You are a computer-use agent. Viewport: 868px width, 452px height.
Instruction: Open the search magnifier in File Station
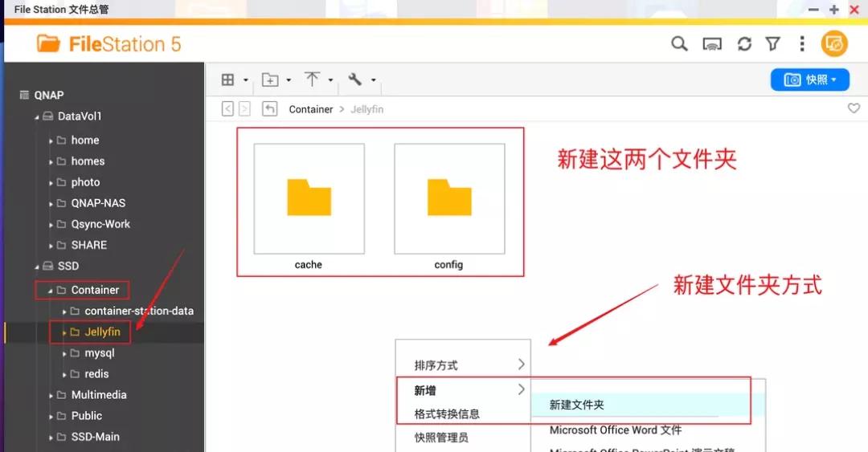[679, 43]
